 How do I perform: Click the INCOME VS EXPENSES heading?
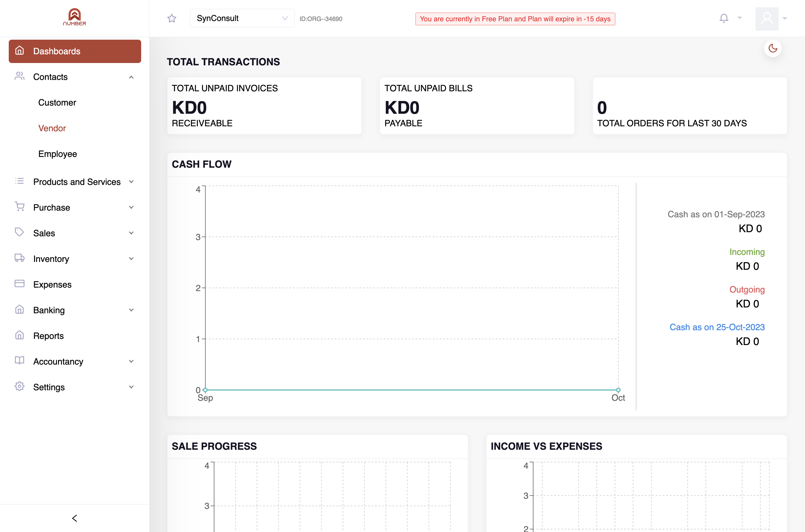546,446
